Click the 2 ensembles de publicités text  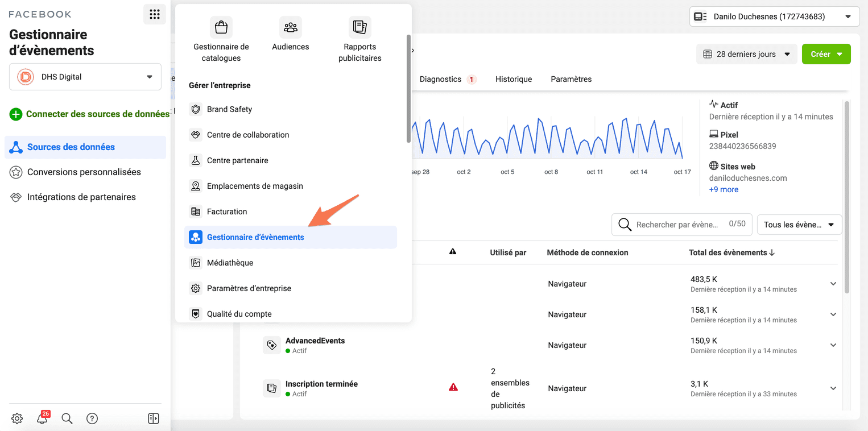coord(510,388)
